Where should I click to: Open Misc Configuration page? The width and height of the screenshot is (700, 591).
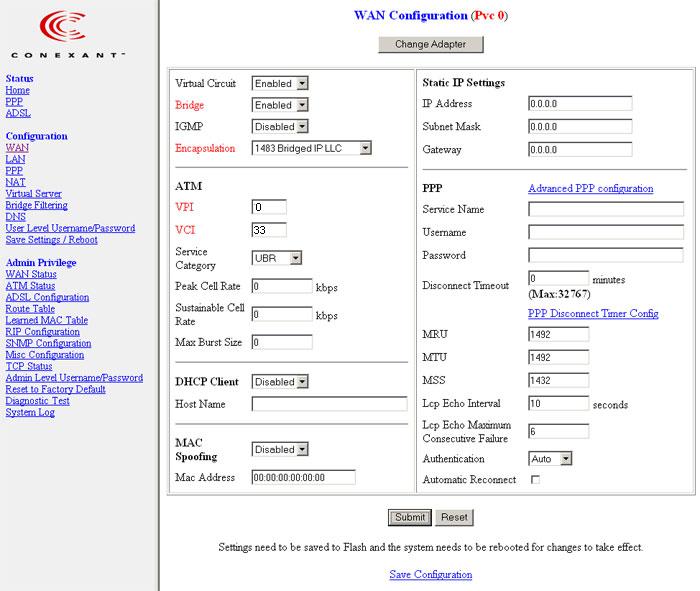coord(45,355)
